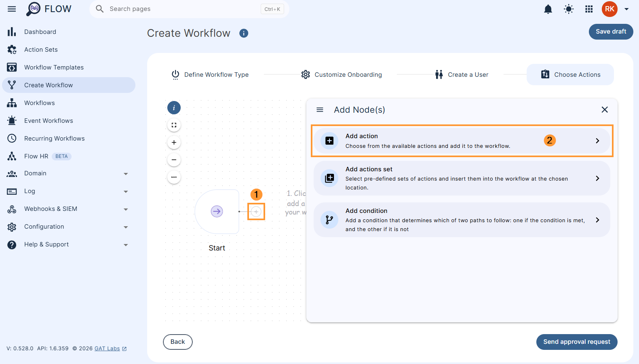639x364 pixels.
Task: Open the Add Node(s) panel menu icon
Action: 320,110
